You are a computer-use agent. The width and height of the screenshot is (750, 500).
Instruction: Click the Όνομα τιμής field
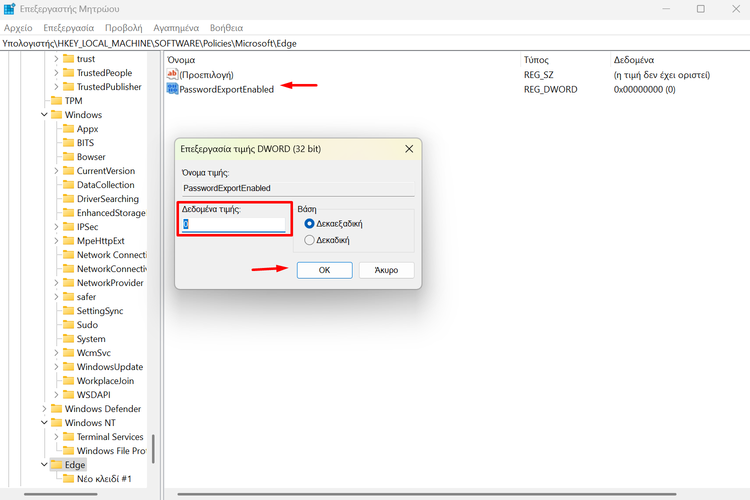pos(298,188)
